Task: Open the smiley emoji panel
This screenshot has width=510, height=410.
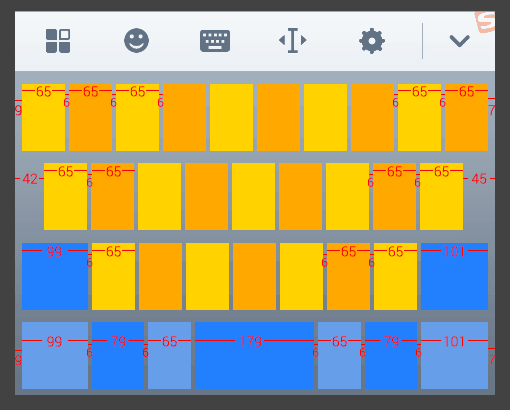Action: [136, 41]
